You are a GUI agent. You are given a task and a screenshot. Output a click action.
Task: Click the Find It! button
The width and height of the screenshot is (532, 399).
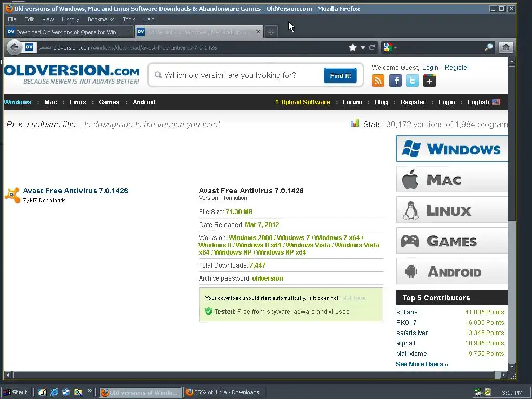click(340, 75)
